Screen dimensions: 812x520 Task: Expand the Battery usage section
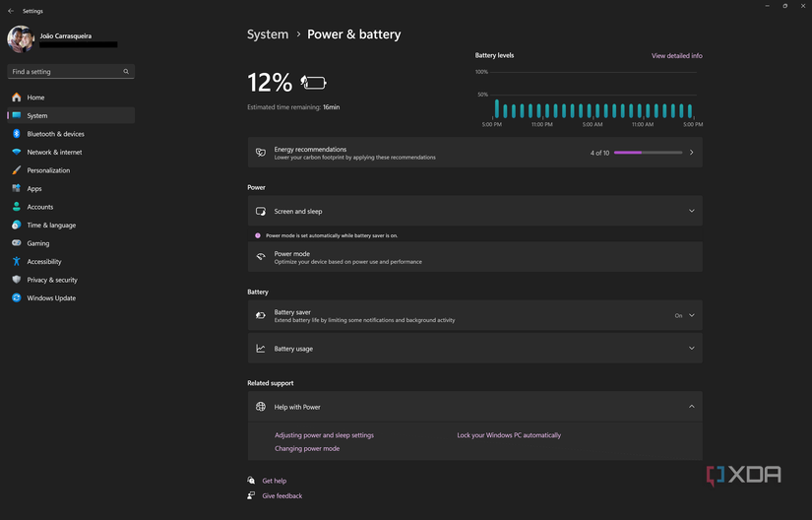691,348
